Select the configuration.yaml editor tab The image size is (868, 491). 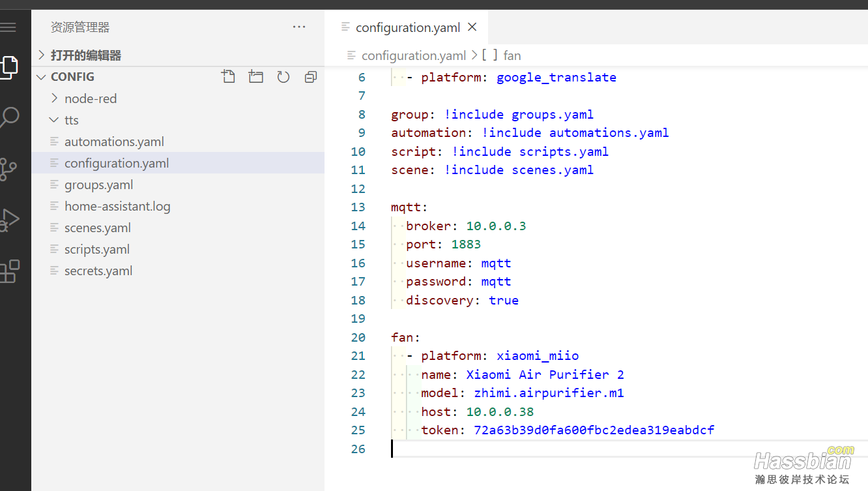click(x=407, y=27)
